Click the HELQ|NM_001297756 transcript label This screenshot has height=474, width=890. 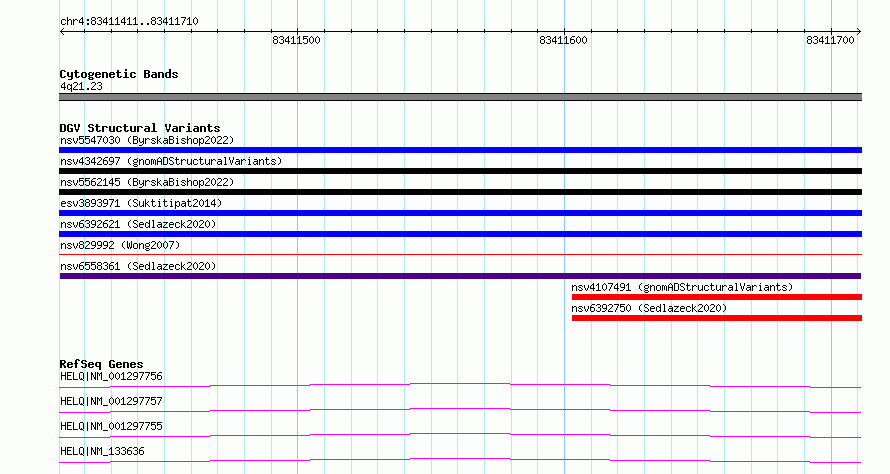point(111,376)
